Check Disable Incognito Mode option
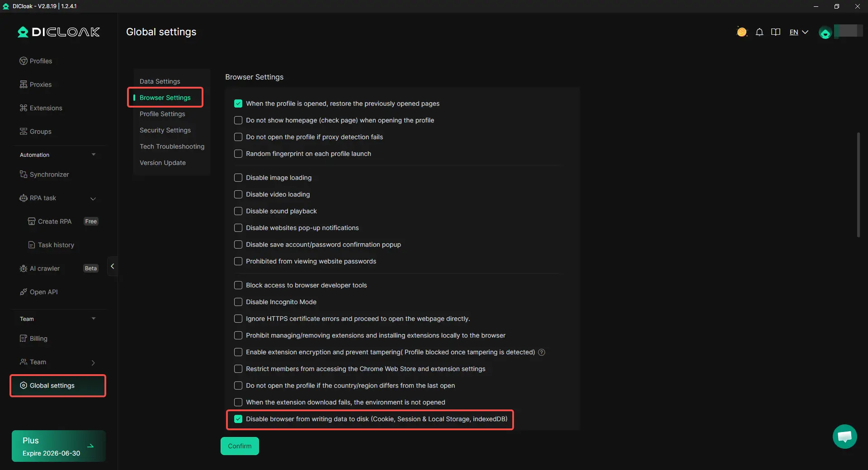 click(x=238, y=302)
